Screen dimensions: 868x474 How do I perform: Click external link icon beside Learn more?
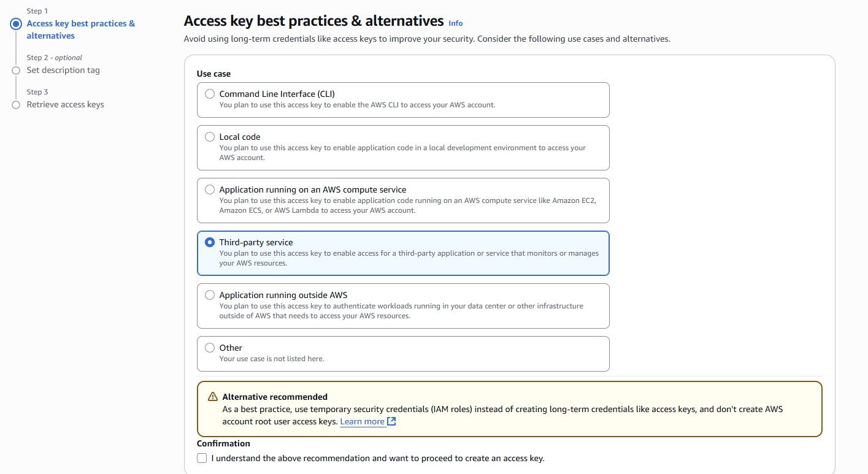[x=391, y=421]
